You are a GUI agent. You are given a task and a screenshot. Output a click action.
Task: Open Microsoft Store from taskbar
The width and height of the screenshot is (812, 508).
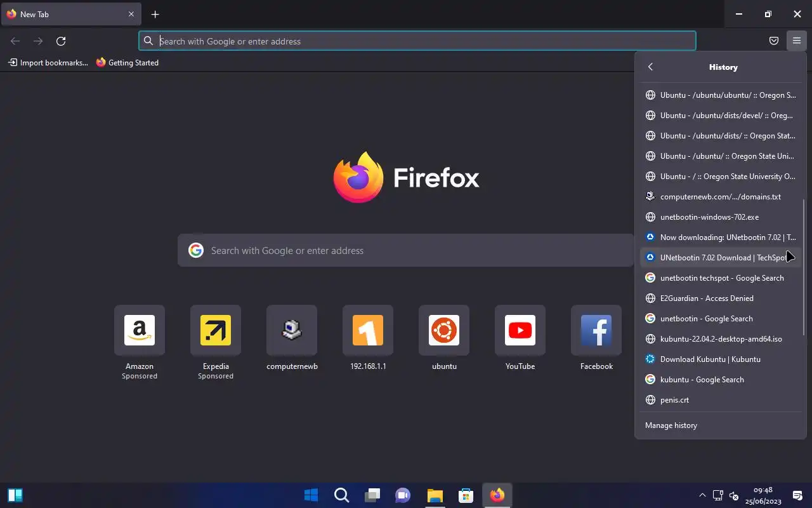[466, 495]
